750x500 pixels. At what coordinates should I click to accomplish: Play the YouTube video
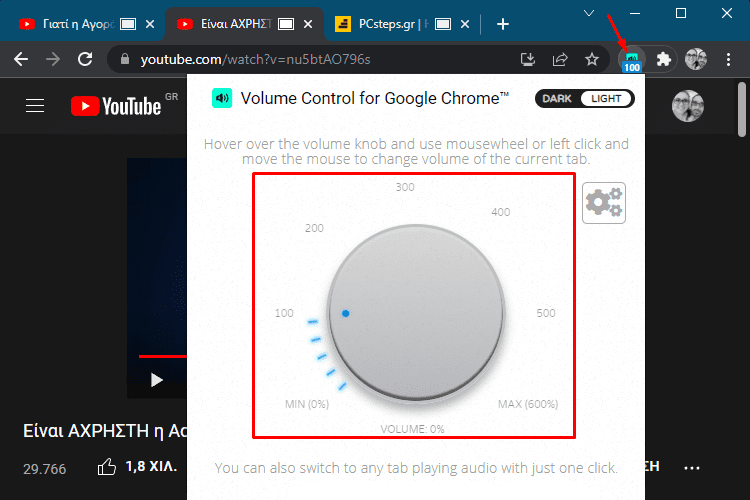[156, 380]
